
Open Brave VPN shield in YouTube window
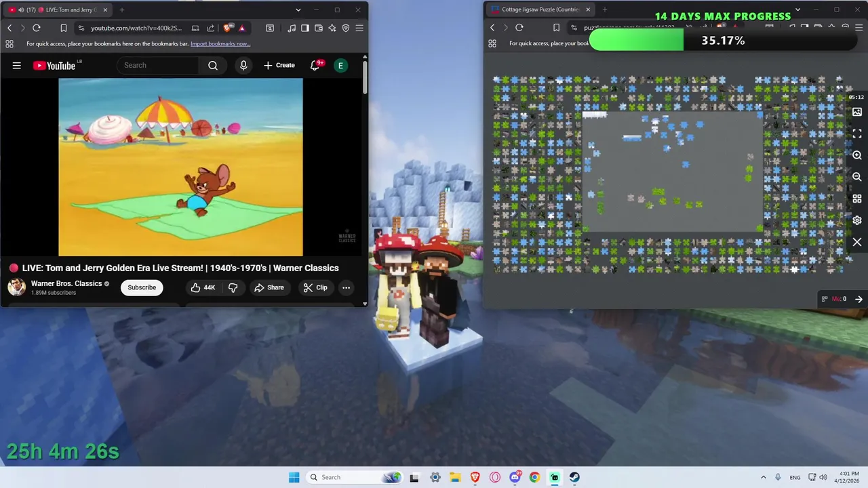(x=346, y=28)
